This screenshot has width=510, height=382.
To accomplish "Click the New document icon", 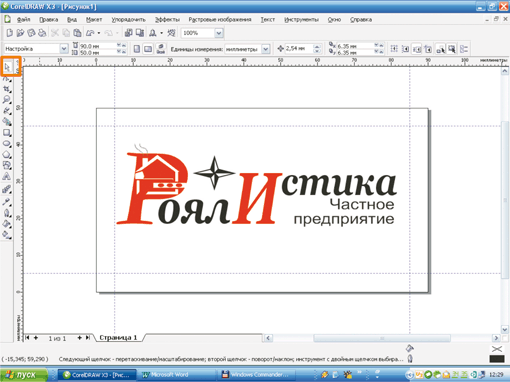I will 10,33.
